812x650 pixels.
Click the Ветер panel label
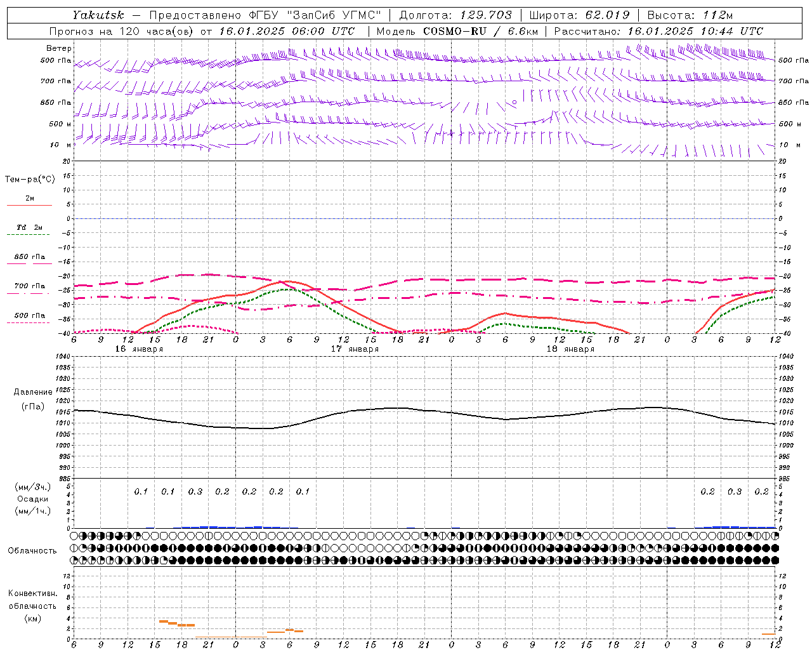tap(58, 48)
